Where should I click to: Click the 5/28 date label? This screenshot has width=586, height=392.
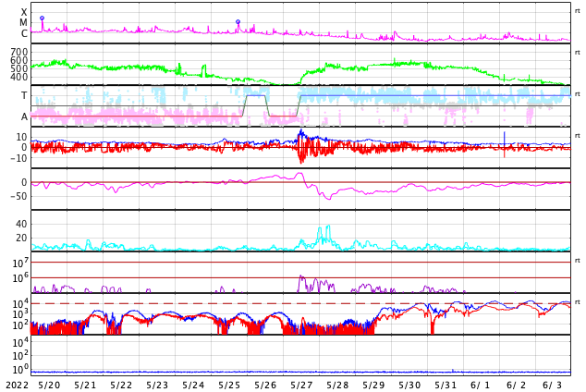(x=337, y=386)
